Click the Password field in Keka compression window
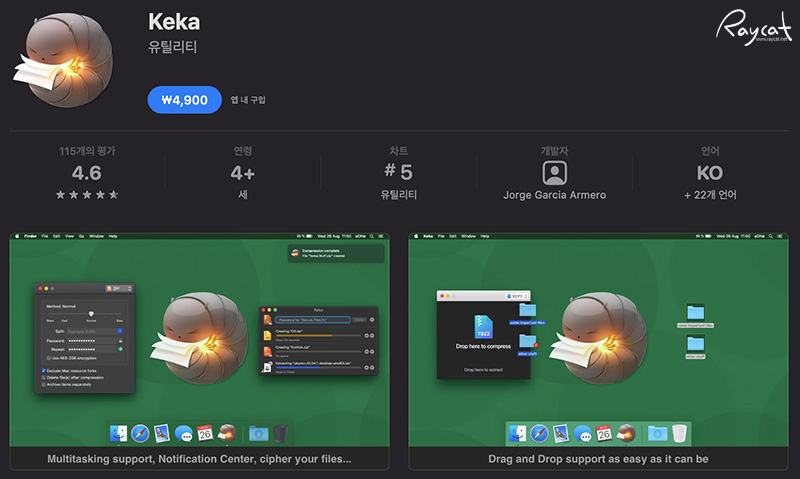Image resolution: width=800 pixels, height=479 pixels. (92, 341)
